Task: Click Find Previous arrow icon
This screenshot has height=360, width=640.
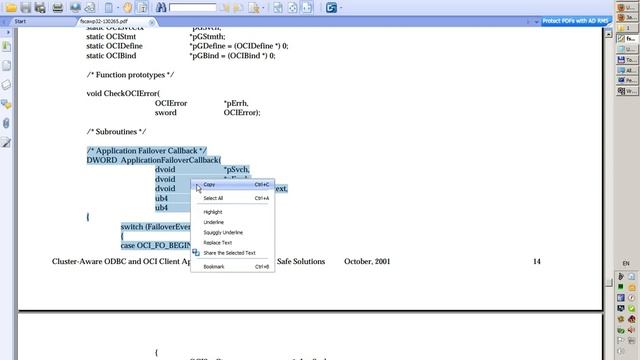Action: coord(225,7)
